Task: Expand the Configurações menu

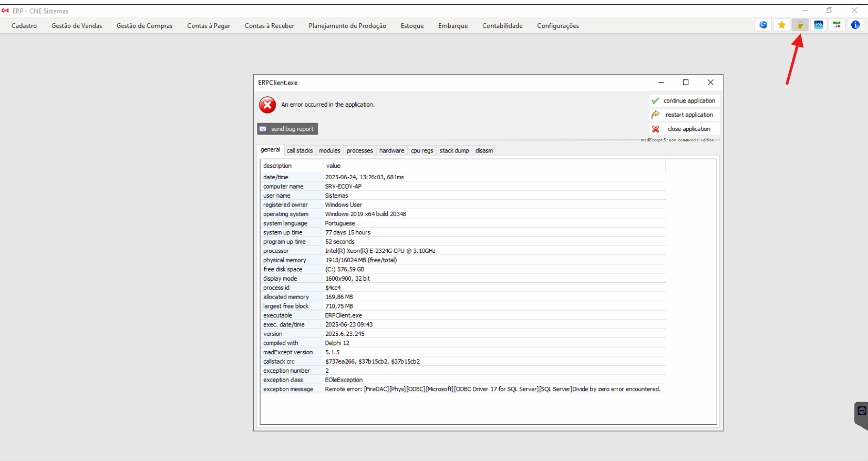Action: tap(557, 26)
